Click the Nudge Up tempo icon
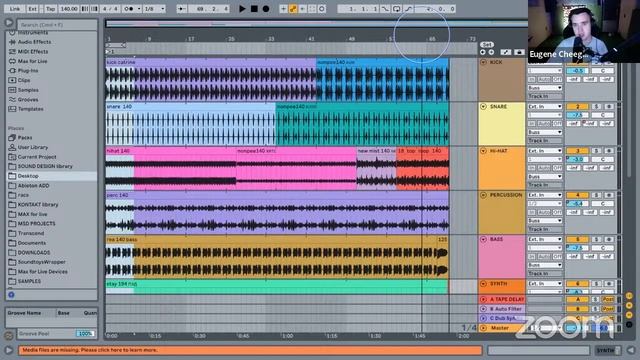The image size is (640, 360). (x=94, y=9)
